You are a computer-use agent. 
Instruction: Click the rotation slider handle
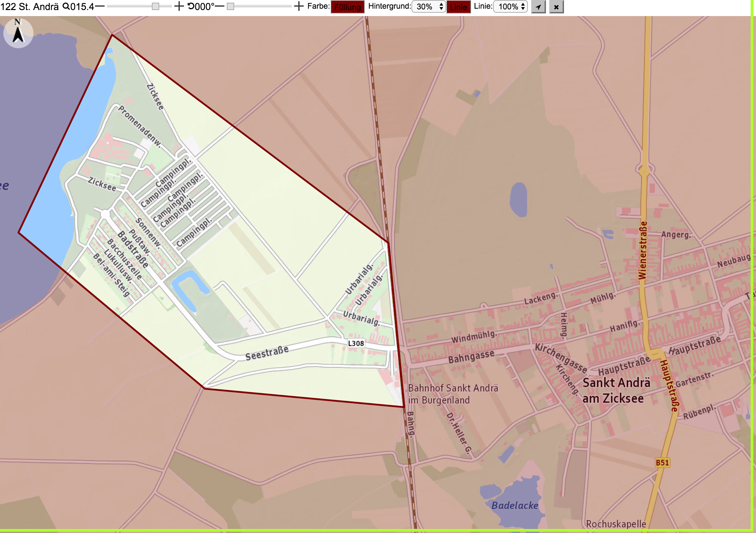coord(230,6)
